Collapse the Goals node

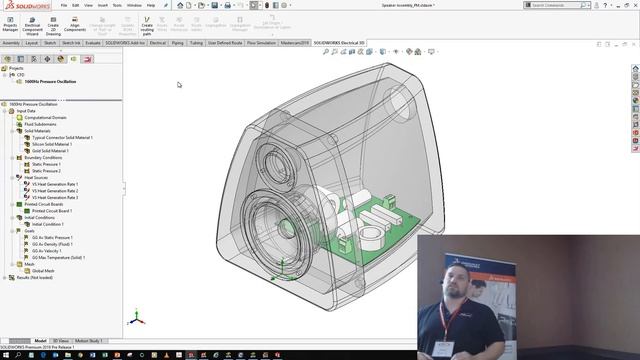(12, 231)
